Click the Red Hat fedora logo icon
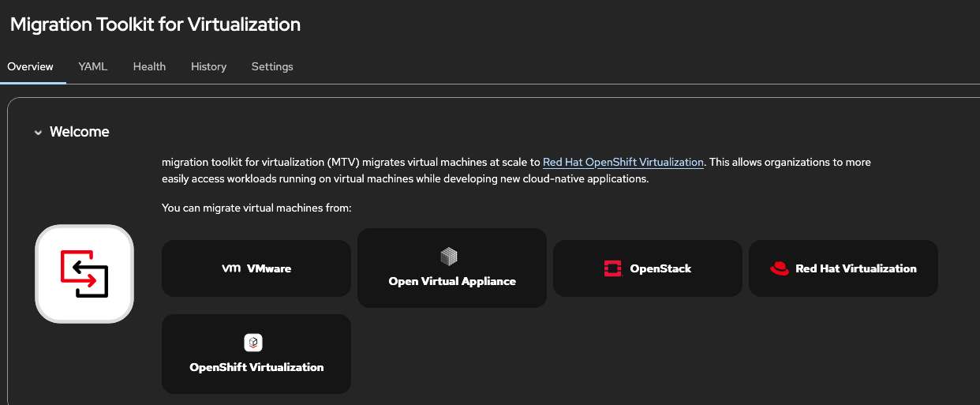 [x=780, y=268]
